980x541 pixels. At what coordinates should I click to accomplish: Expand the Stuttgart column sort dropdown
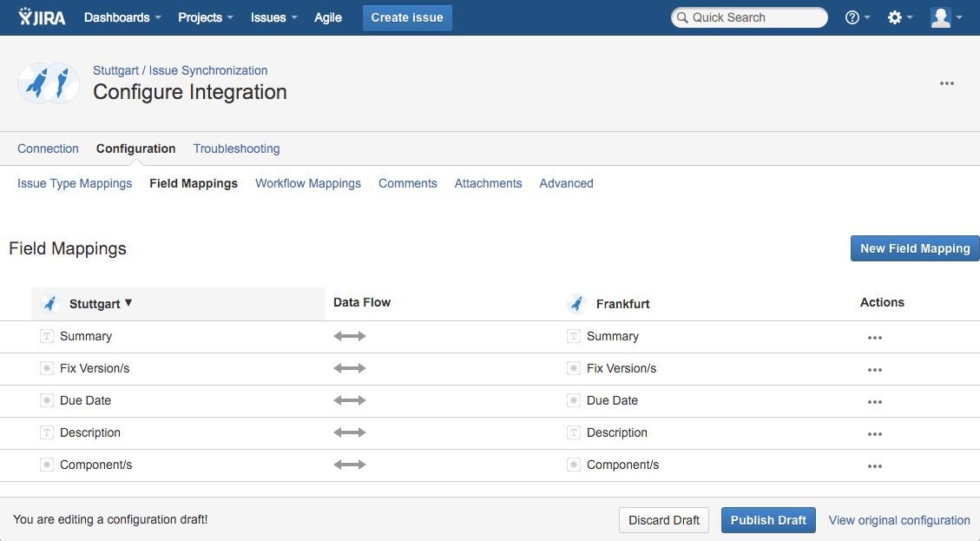tap(128, 303)
